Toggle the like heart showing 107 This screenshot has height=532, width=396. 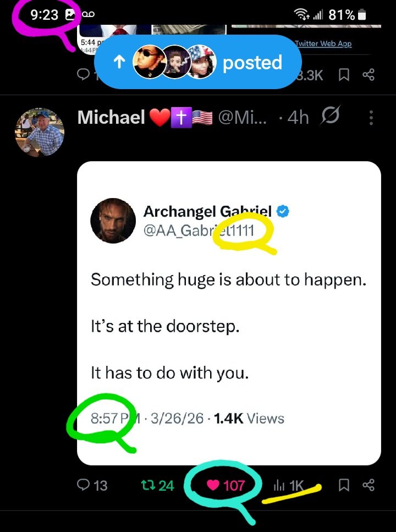tap(226, 485)
